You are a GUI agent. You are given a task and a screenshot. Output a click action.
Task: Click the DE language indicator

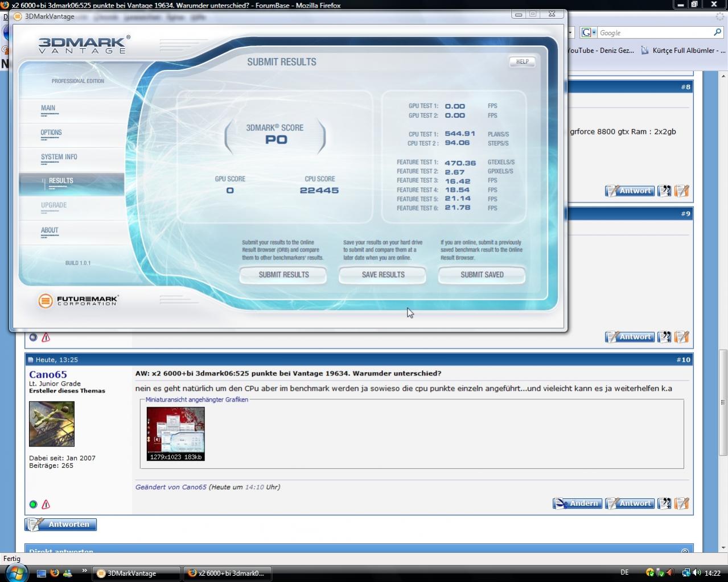point(624,572)
